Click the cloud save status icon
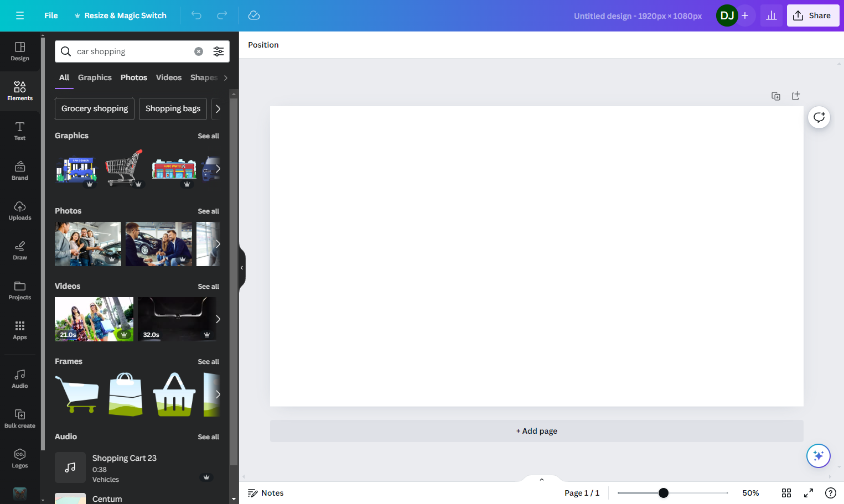This screenshot has width=844, height=504. click(254, 15)
